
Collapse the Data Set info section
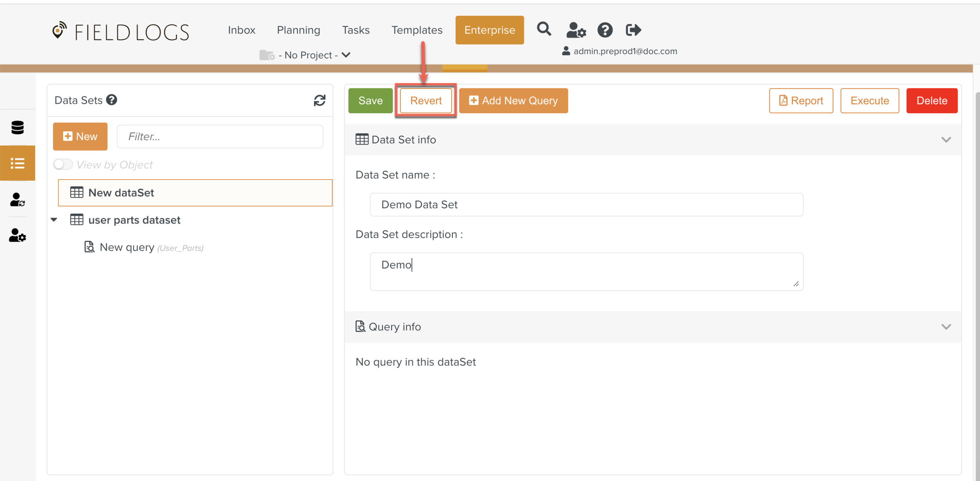946,140
